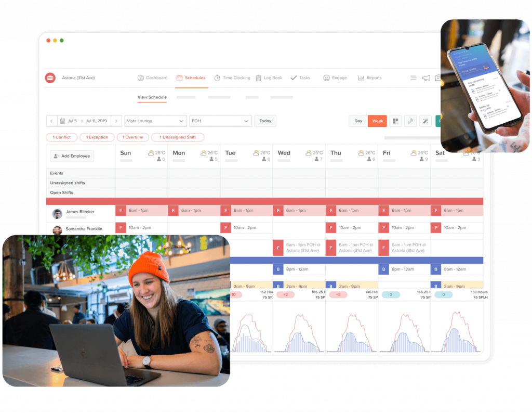Open the FOH department dropdown
Viewport: 532px width, 413px height.
pyautogui.click(x=220, y=121)
